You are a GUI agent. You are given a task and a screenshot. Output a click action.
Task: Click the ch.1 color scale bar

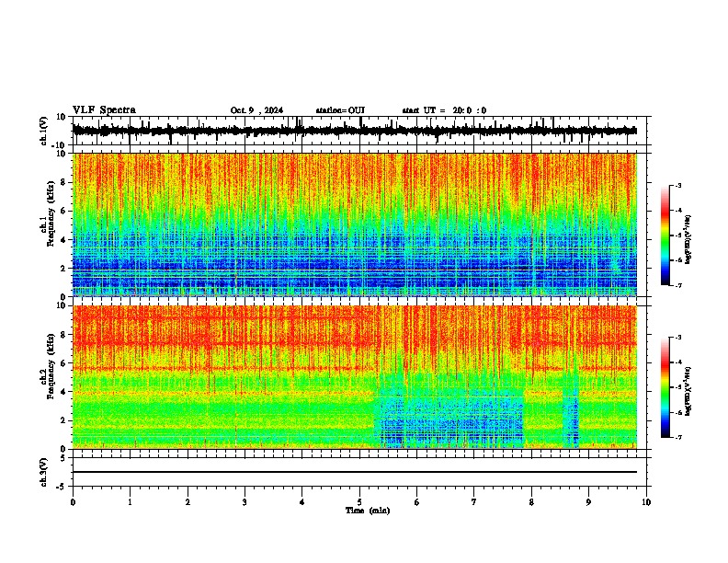[665, 235]
